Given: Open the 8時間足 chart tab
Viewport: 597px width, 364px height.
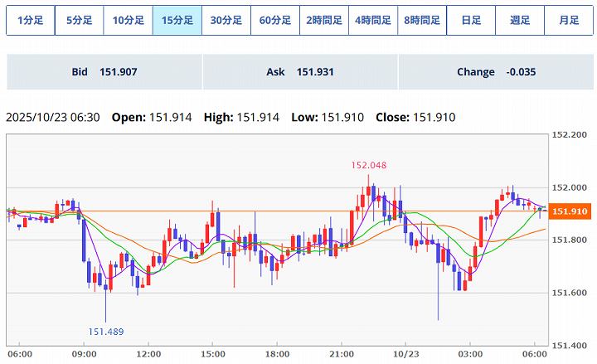Looking at the screenshot, I should [x=421, y=20].
